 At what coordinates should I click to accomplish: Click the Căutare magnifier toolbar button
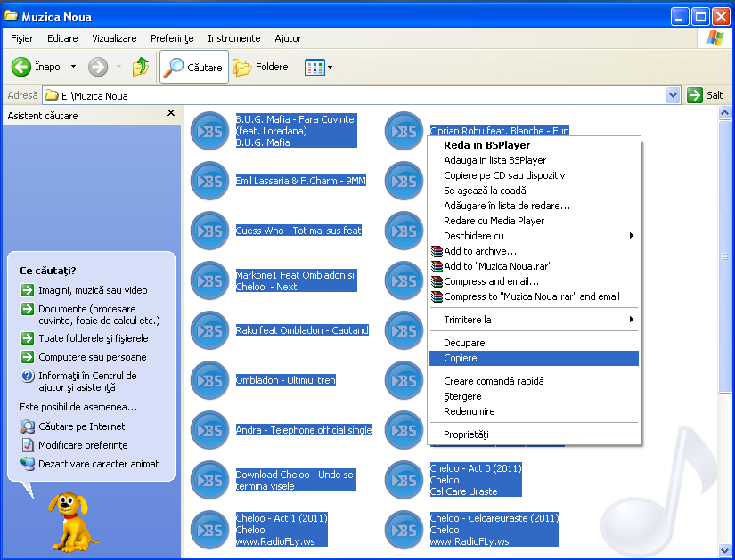(x=194, y=67)
